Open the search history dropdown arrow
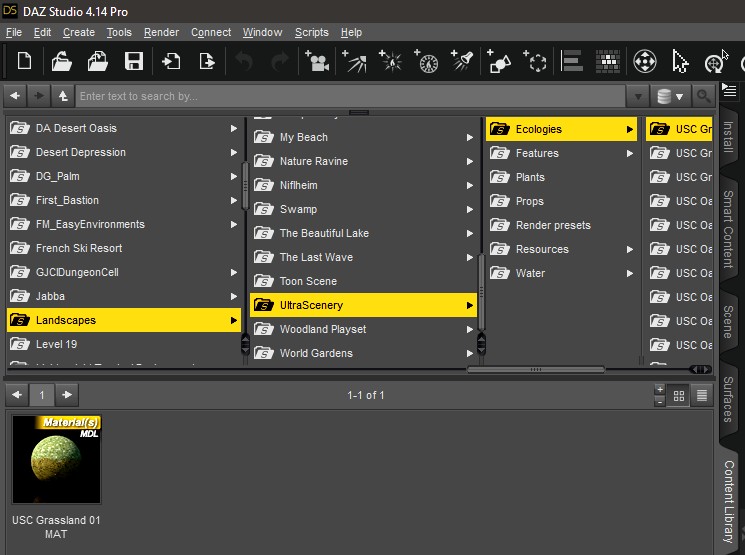The height and width of the screenshot is (555, 745). point(638,96)
